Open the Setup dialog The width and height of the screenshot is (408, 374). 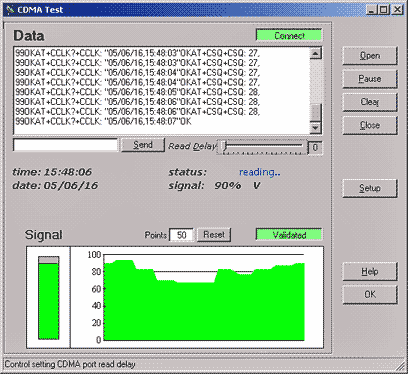370,188
